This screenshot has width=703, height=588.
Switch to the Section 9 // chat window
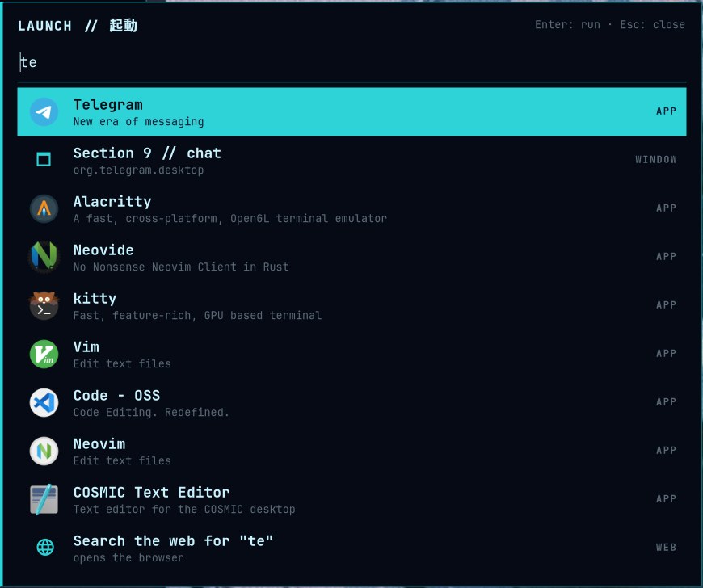(351, 160)
